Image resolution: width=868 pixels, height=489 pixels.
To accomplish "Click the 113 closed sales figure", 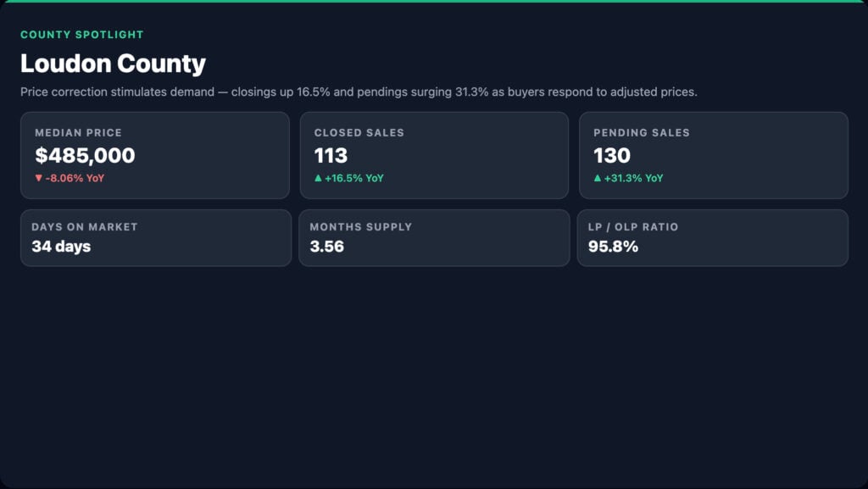I will click(331, 155).
